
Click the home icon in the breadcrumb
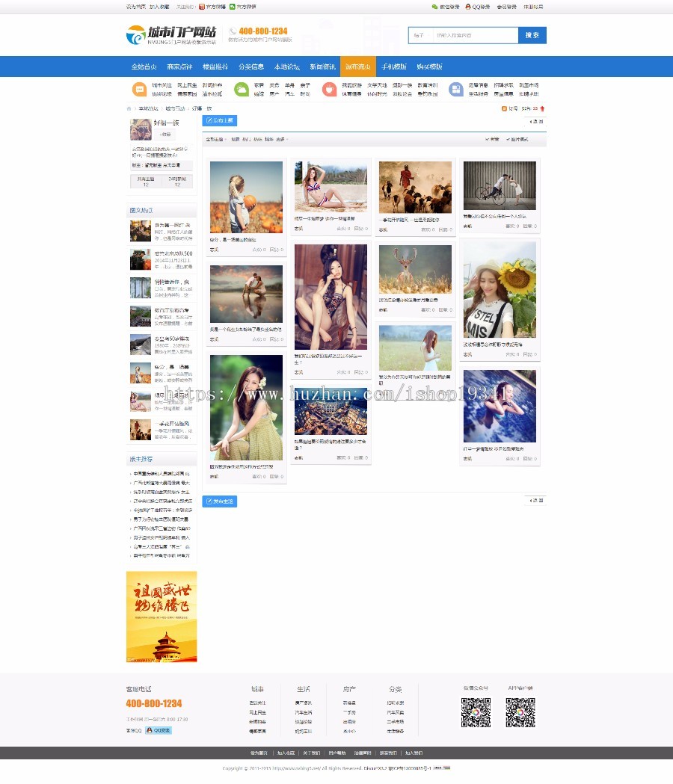tap(129, 108)
